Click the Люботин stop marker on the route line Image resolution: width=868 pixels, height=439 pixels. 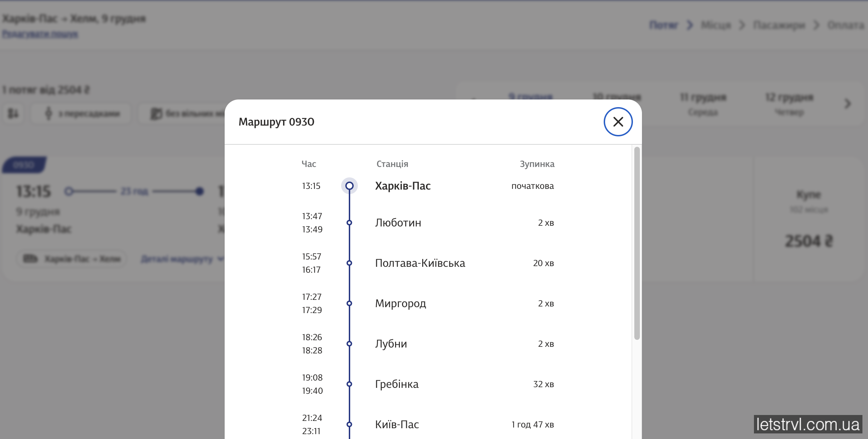click(x=349, y=223)
